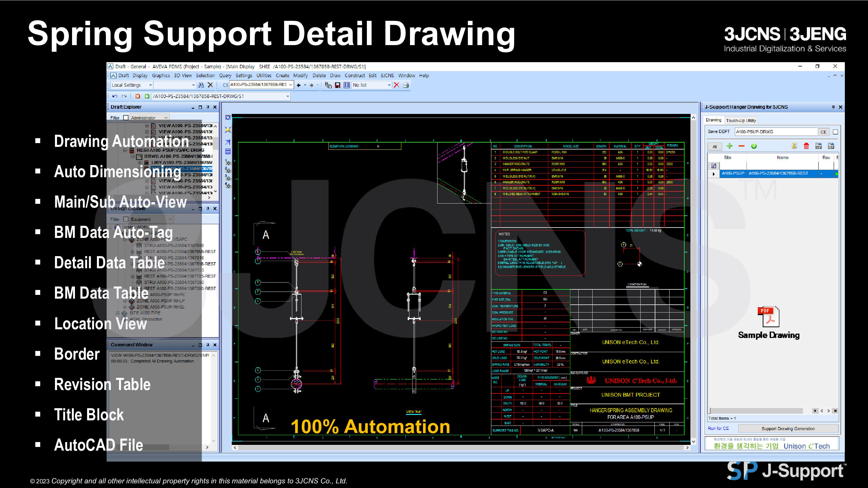Click the blue grid icon in canvas toolbar
The image size is (868, 488).
coord(228,151)
